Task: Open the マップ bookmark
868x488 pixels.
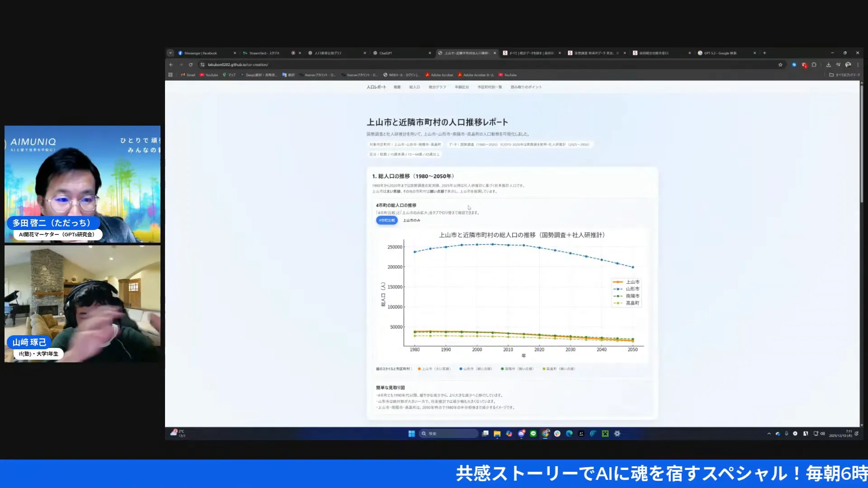Action: click(x=230, y=75)
